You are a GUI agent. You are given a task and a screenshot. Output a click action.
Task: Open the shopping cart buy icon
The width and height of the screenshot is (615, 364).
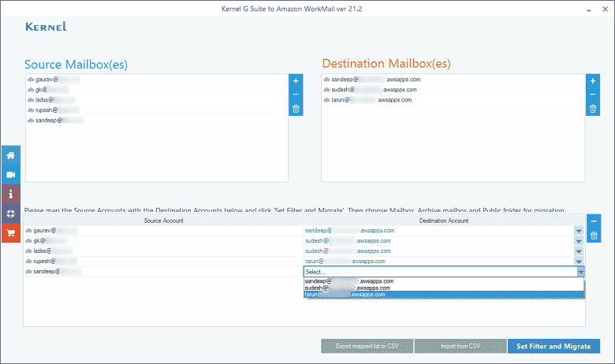10,233
